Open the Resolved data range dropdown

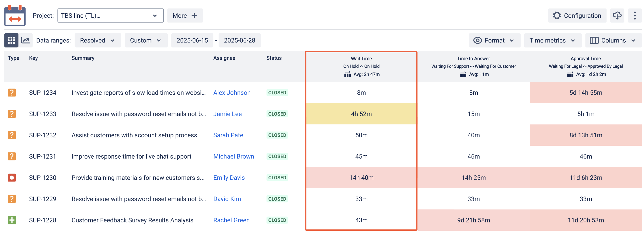pyautogui.click(x=98, y=40)
